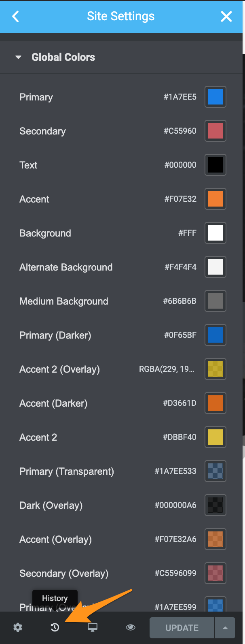
Task: Close the Site Settings panel
Action: pos(226,17)
